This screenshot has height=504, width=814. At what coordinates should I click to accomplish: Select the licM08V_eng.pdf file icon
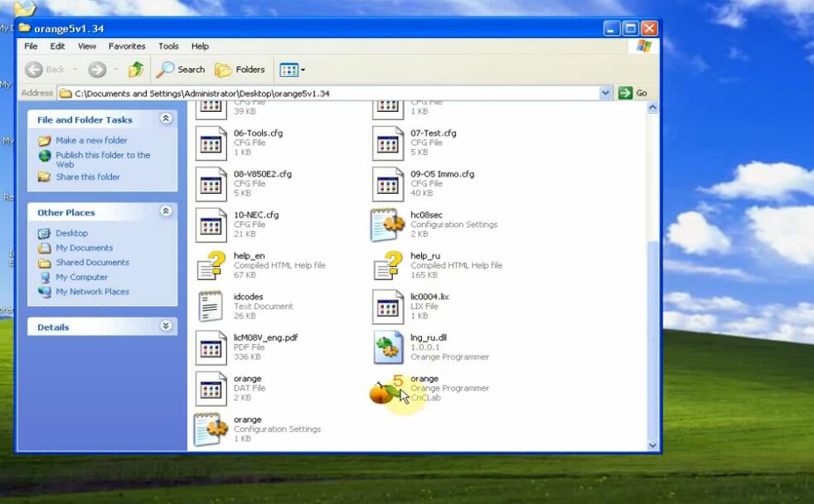click(211, 348)
